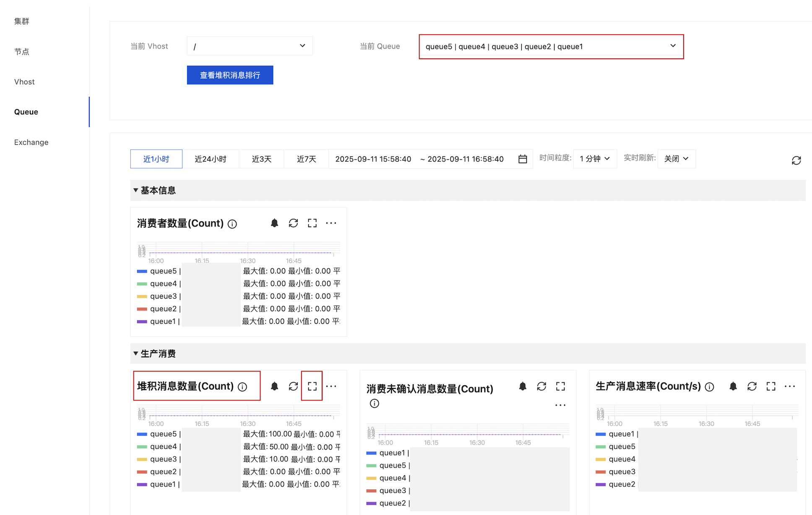Viewport: 812px width, 515px height.
Task: Open the 当前 Vhost dropdown
Action: (250, 46)
